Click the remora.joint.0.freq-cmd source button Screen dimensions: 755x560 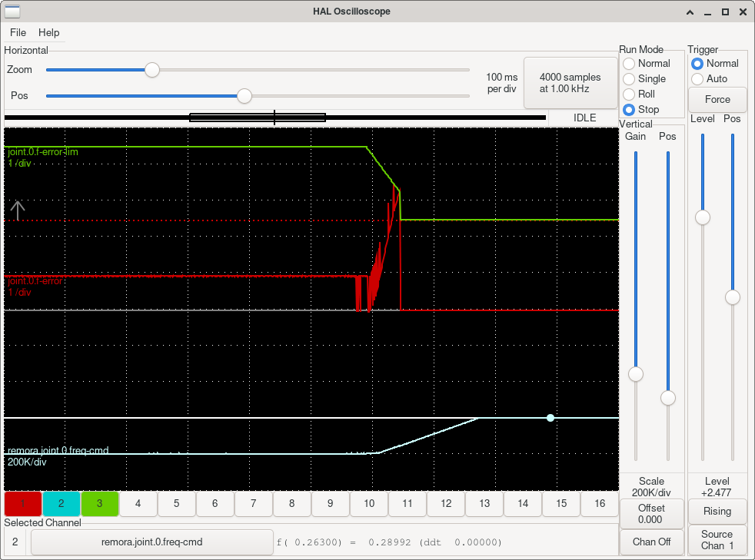[151, 542]
